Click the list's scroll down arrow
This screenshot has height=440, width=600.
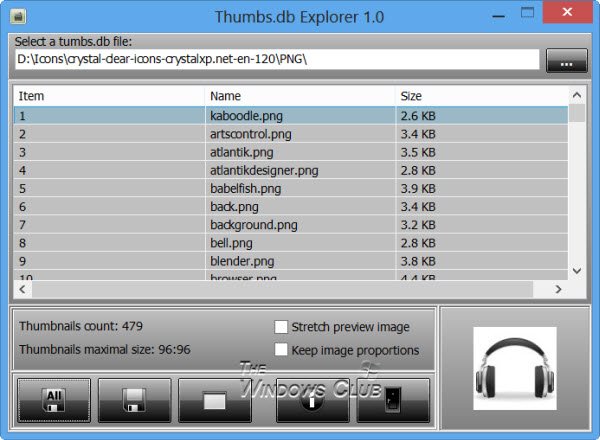tap(576, 270)
